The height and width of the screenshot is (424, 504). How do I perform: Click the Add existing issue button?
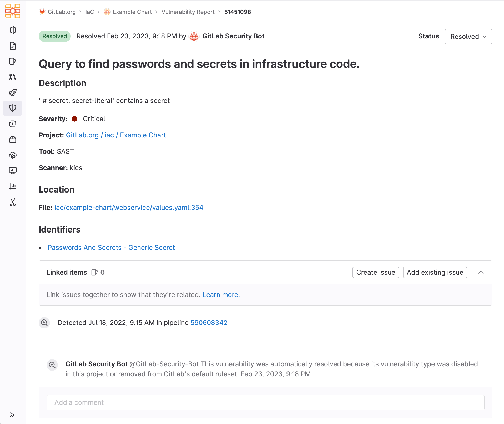435,272
